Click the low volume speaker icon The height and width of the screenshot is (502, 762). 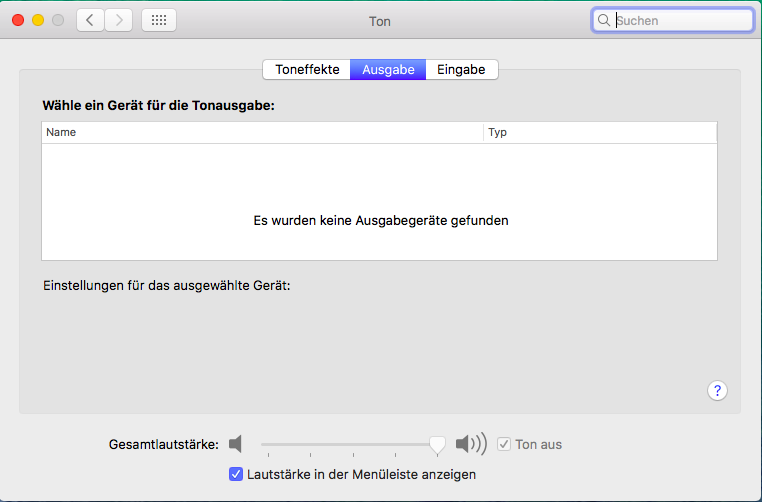(x=235, y=444)
